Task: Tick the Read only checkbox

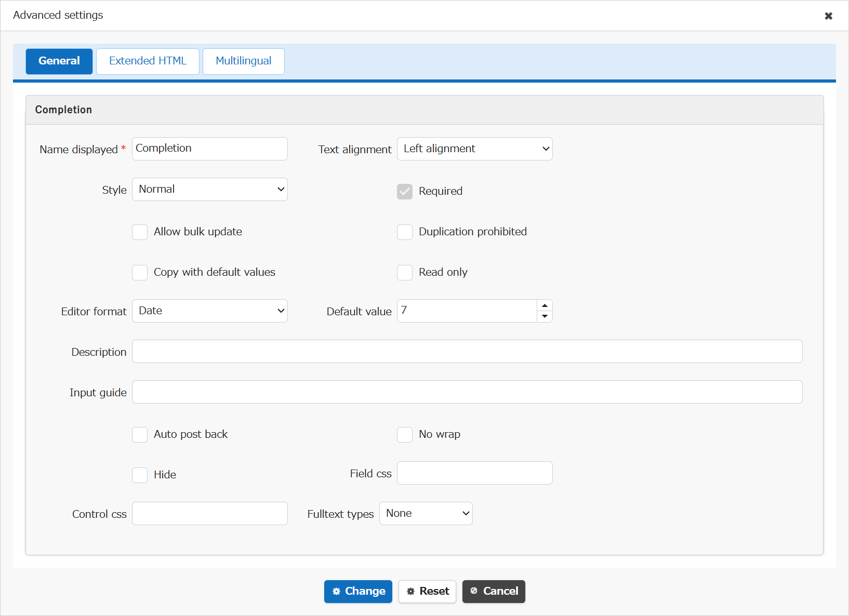Action: pyautogui.click(x=405, y=272)
